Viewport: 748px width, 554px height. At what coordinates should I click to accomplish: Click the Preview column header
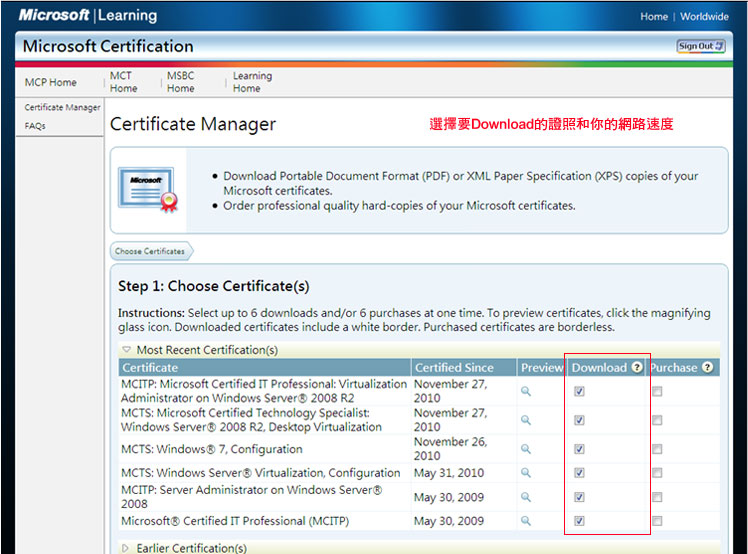[x=542, y=367]
